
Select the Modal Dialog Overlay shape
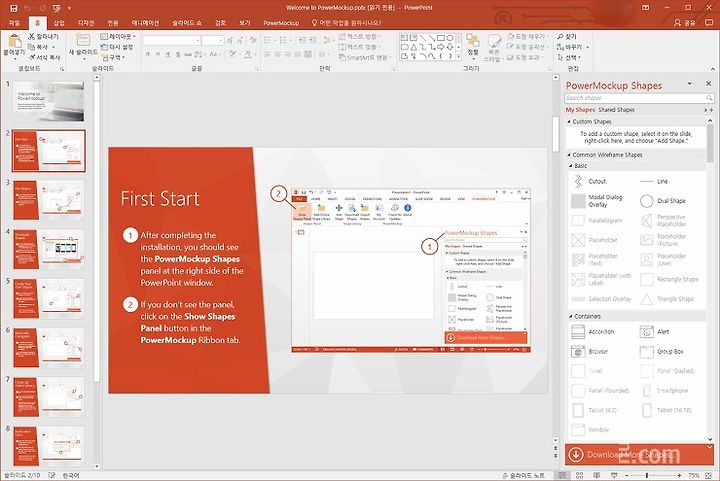point(597,201)
